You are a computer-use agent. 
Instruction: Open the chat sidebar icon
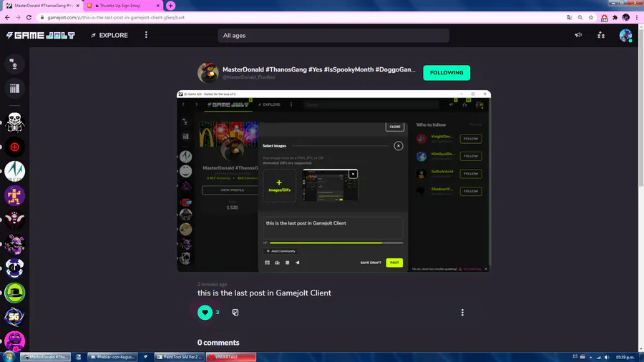[x=14, y=64]
